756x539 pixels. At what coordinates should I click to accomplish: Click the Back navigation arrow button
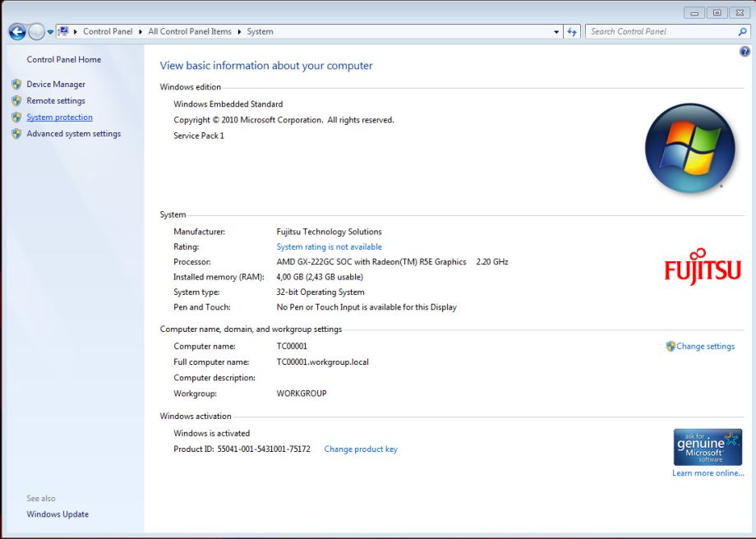(x=16, y=32)
